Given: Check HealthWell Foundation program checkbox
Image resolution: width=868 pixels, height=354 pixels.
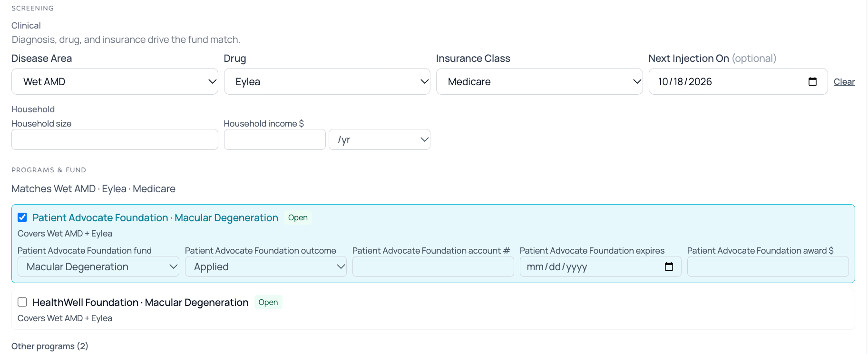Looking at the screenshot, I should click(x=22, y=302).
